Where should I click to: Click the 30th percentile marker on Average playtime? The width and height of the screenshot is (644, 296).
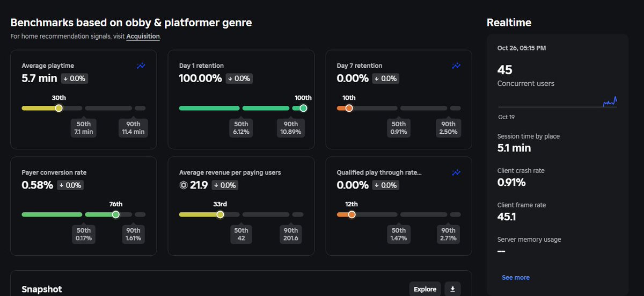[59, 108]
